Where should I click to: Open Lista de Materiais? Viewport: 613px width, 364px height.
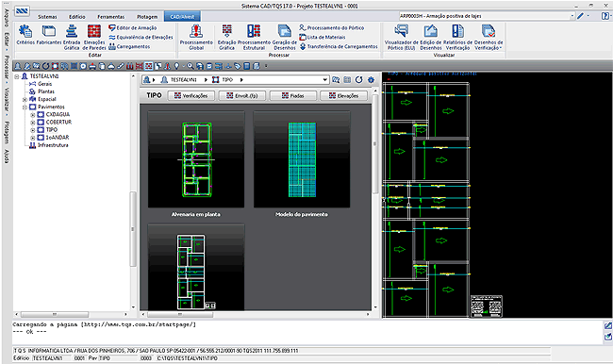323,37
